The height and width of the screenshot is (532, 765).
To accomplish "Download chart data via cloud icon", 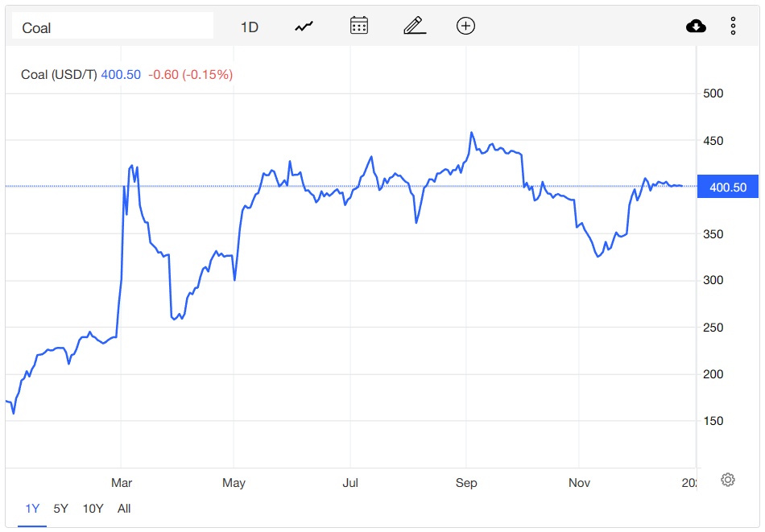I will [x=696, y=27].
